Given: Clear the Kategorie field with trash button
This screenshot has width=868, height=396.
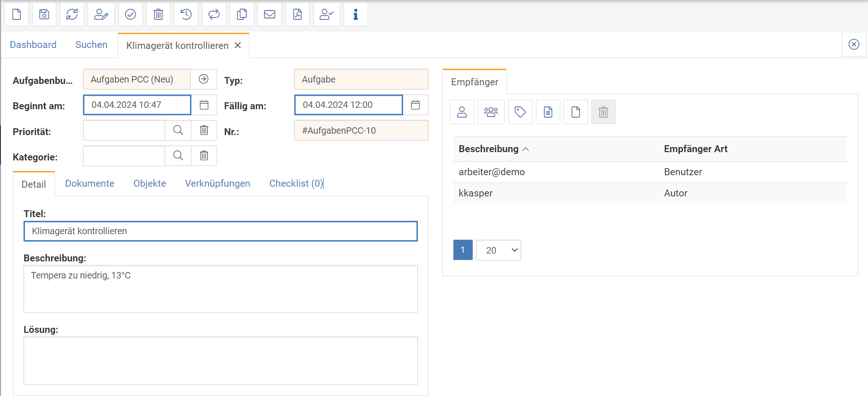Looking at the screenshot, I should 204,156.
